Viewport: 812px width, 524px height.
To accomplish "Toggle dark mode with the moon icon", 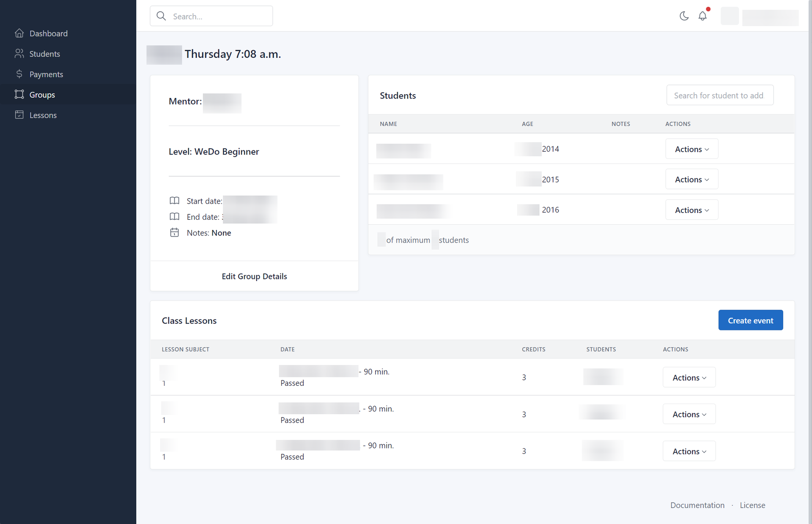I will click(684, 16).
